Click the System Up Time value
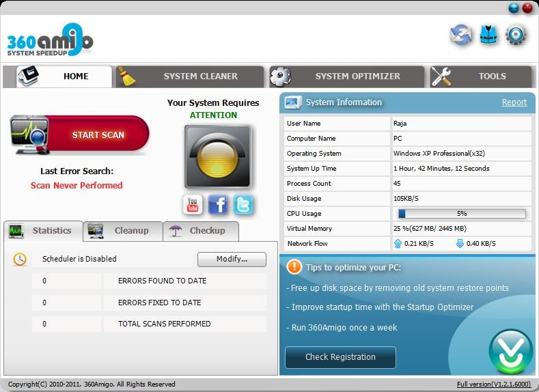The height and width of the screenshot is (392, 539). (441, 169)
